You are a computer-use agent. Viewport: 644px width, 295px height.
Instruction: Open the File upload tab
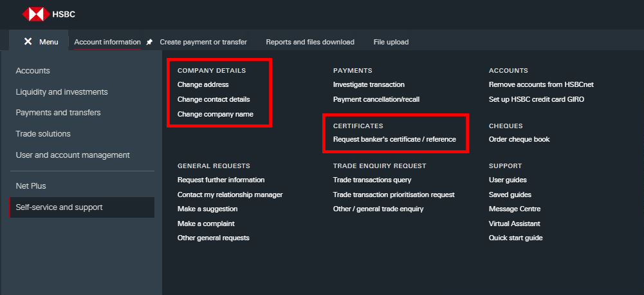coord(391,42)
